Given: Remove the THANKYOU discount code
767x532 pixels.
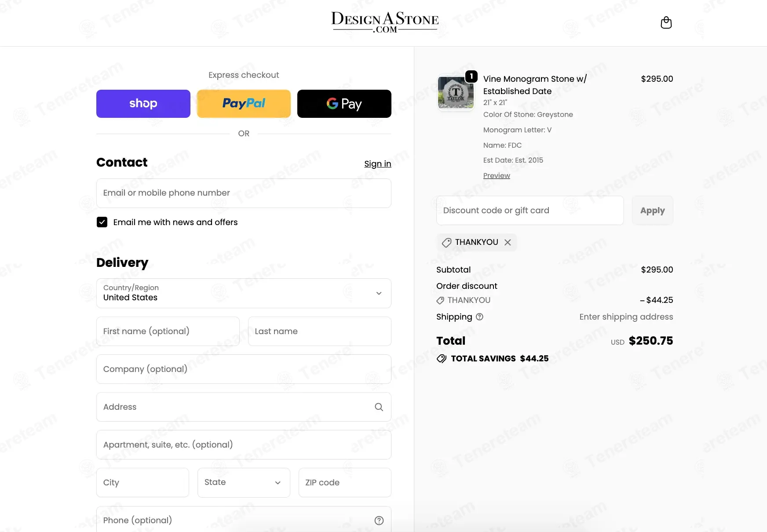Looking at the screenshot, I should [508, 243].
